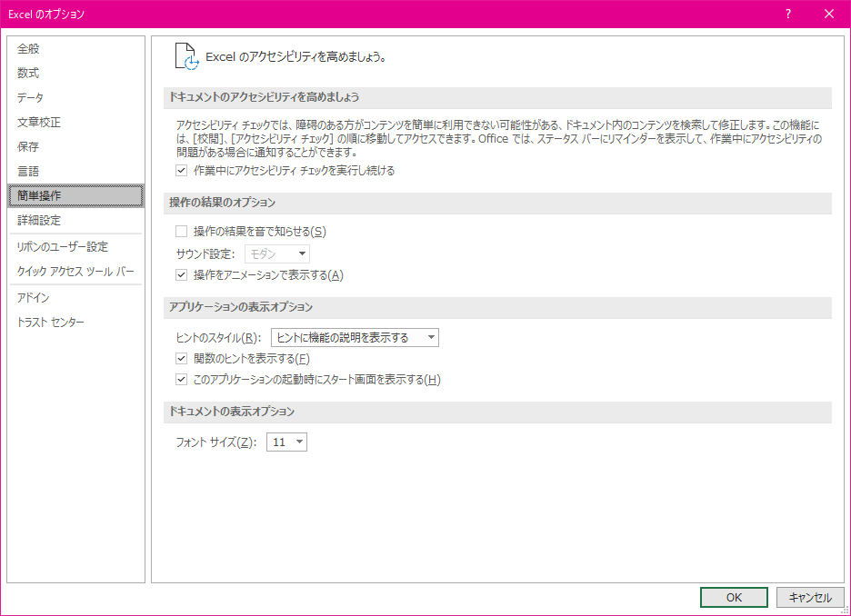The width and height of the screenshot is (851, 616).
Task: Click the サウンド設定 label
Action: pos(205,253)
